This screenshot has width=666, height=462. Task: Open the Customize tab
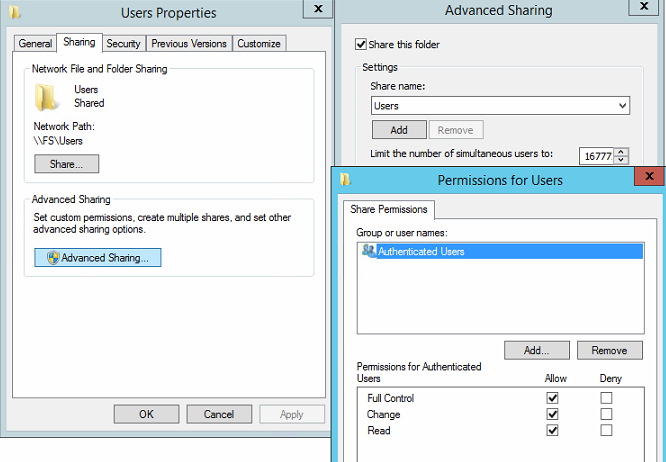(x=259, y=43)
